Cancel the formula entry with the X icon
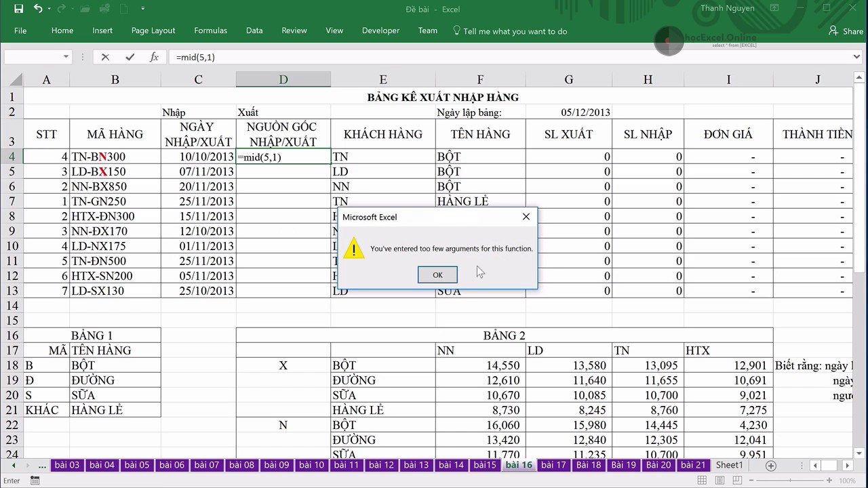This screenshot has width=868, height=488. click(x=105, y=57)
